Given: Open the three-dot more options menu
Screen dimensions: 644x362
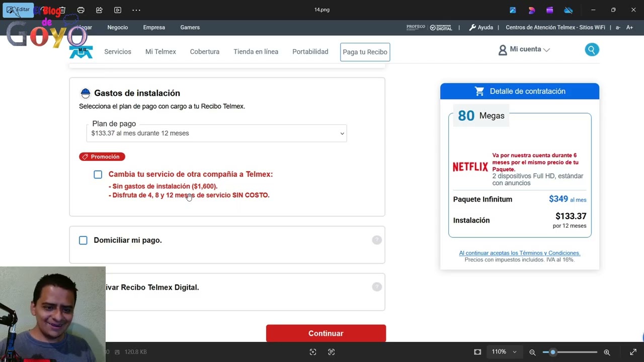Looking at the screenshot, I should pyautogui.click(x=136, y=10).
